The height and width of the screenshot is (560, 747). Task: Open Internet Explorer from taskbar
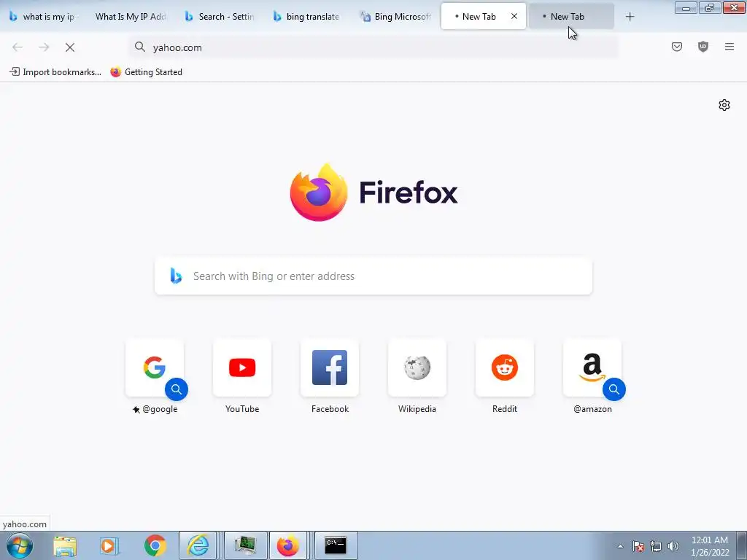pyautogui.click(x=198, y=545)
